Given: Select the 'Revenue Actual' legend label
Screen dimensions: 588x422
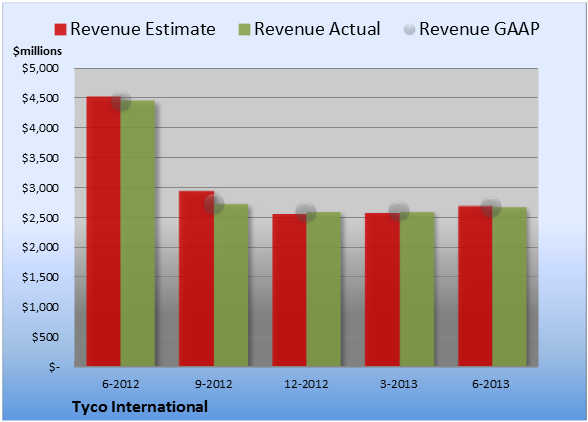Looking at the screenshot, I should [317, 29].
